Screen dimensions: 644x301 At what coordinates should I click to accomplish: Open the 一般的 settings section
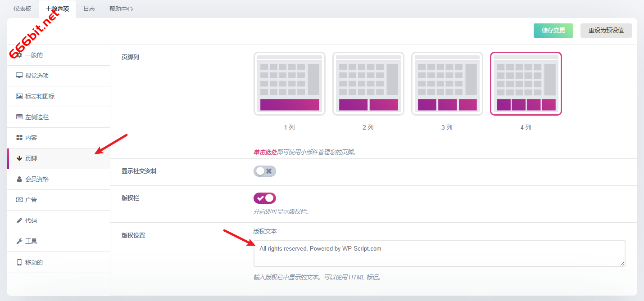(59, 55)
